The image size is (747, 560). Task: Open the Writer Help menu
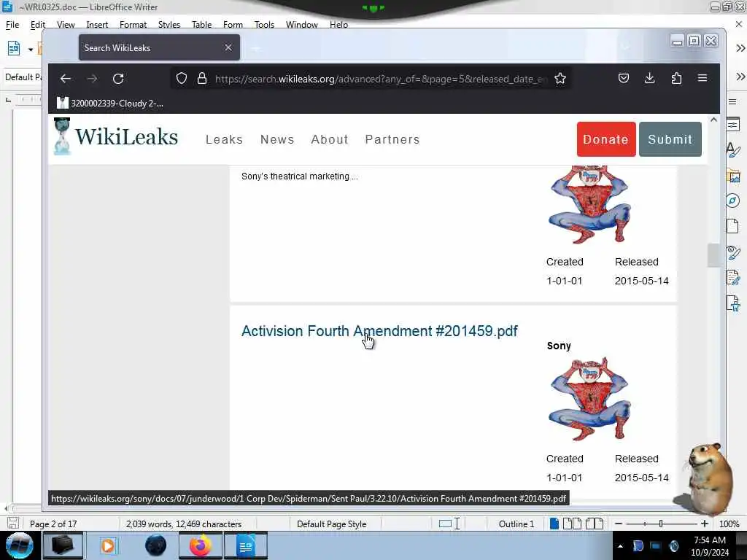[338, 25]
